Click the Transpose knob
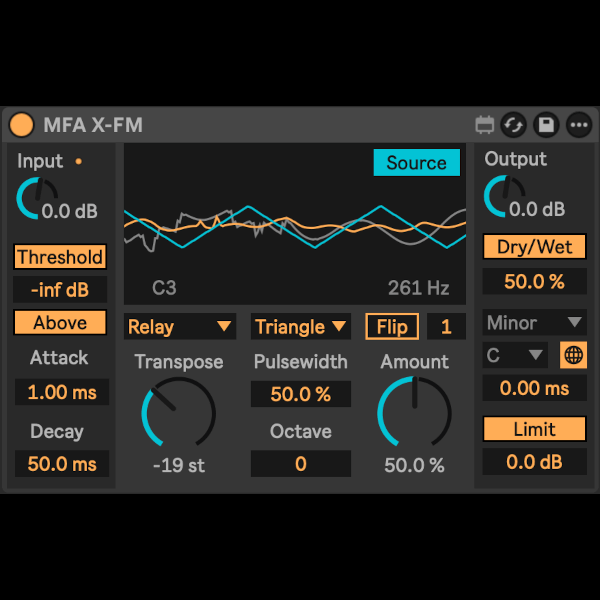Image resolution: width=600 pixels, height=600 pixels. (178, 413)
